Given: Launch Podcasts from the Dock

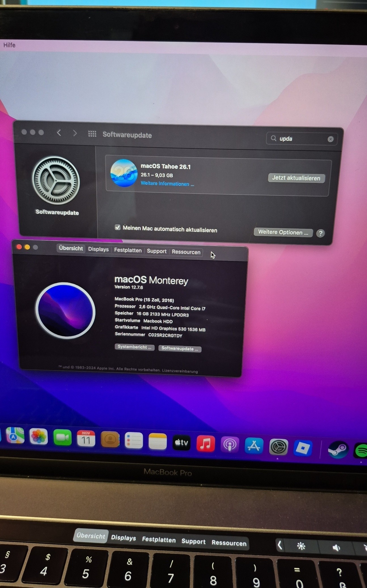Looking at the screenshot, I should click(230, 445).
